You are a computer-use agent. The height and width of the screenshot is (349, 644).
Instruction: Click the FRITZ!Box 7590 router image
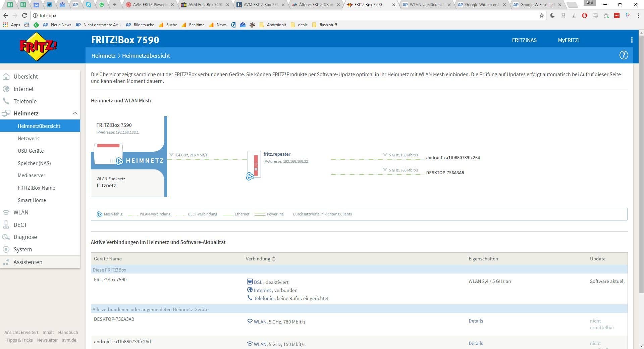[108, 154]
